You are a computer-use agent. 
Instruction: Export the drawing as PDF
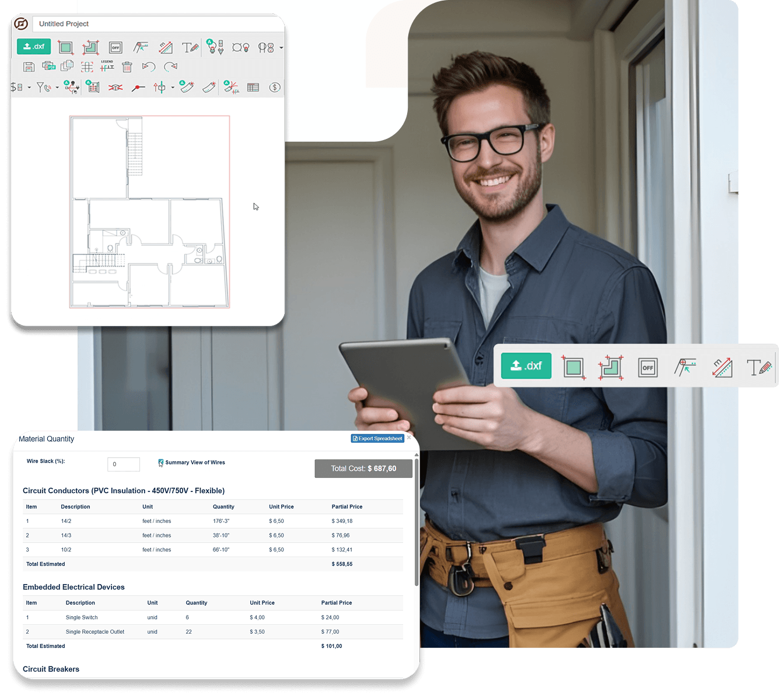tap(48, 67)
